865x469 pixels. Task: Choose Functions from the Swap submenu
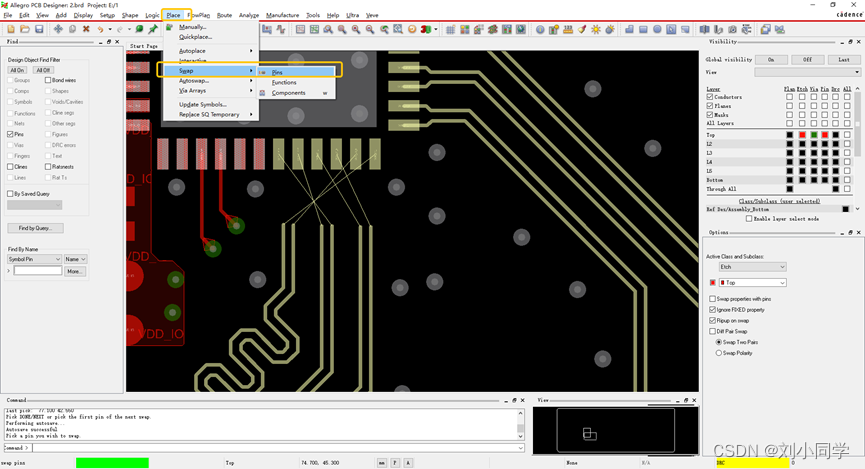pyautogui.click(x=284, y=82)
